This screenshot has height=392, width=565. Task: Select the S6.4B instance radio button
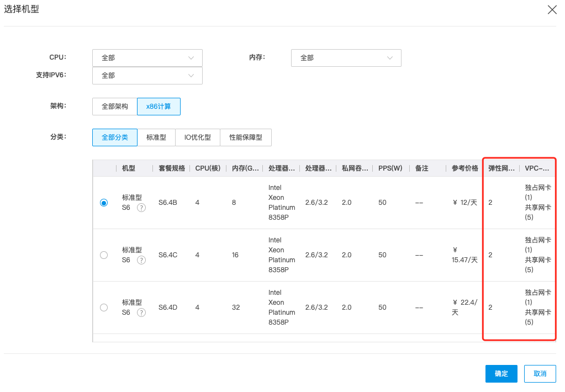click(x=104, y=203)
